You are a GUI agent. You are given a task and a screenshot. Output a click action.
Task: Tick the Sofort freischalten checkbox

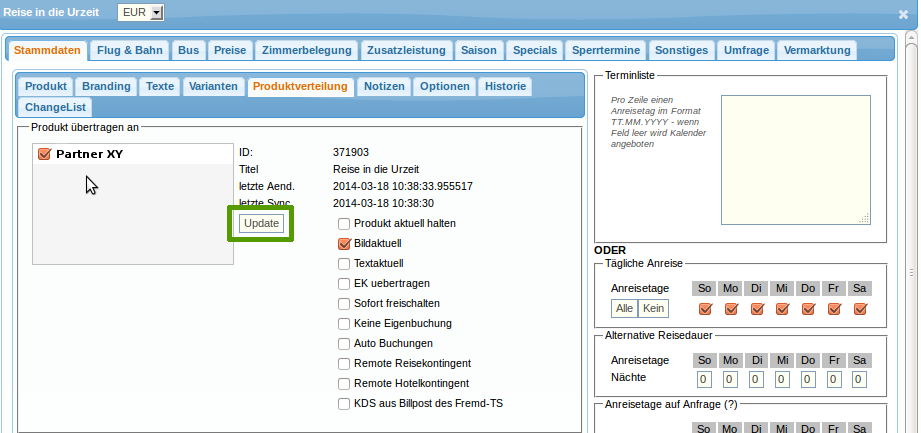click(345, 303)
